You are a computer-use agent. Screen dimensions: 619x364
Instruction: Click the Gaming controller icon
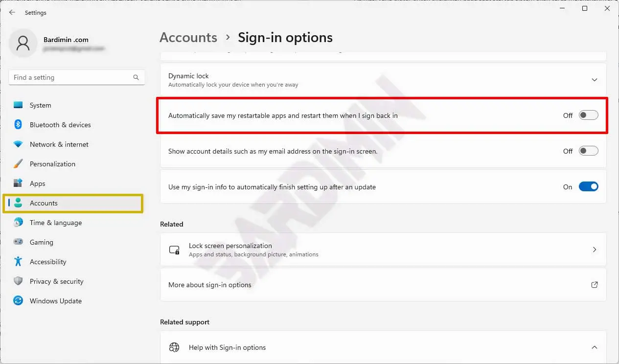pos(18,242)
